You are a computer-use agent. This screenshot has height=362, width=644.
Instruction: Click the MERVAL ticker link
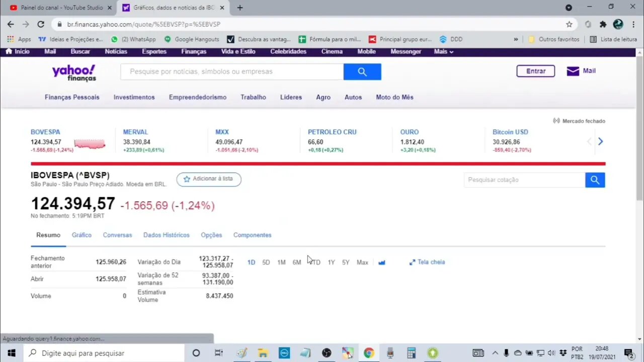[x=135, y=132]
